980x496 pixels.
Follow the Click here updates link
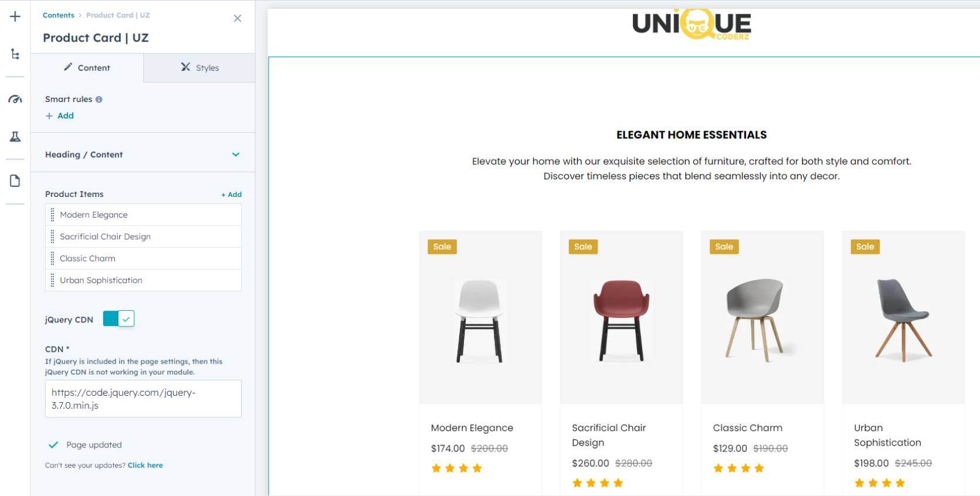click(145, 466)
